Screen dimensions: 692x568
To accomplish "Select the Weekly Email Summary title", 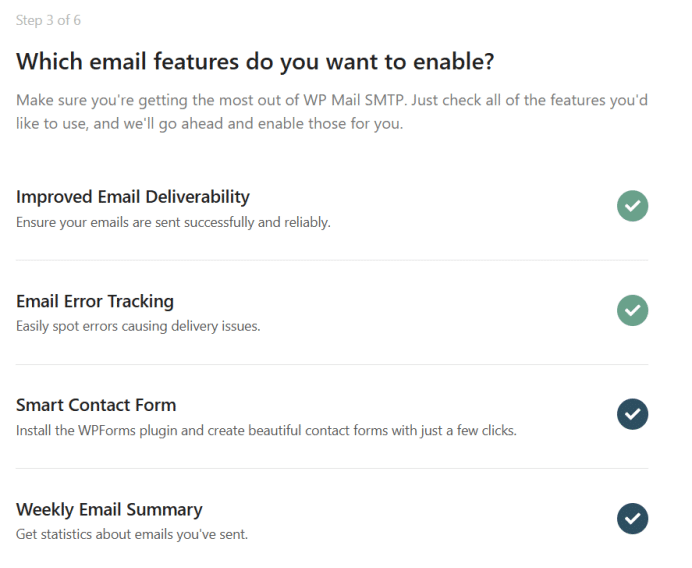I will click(109, 509).
